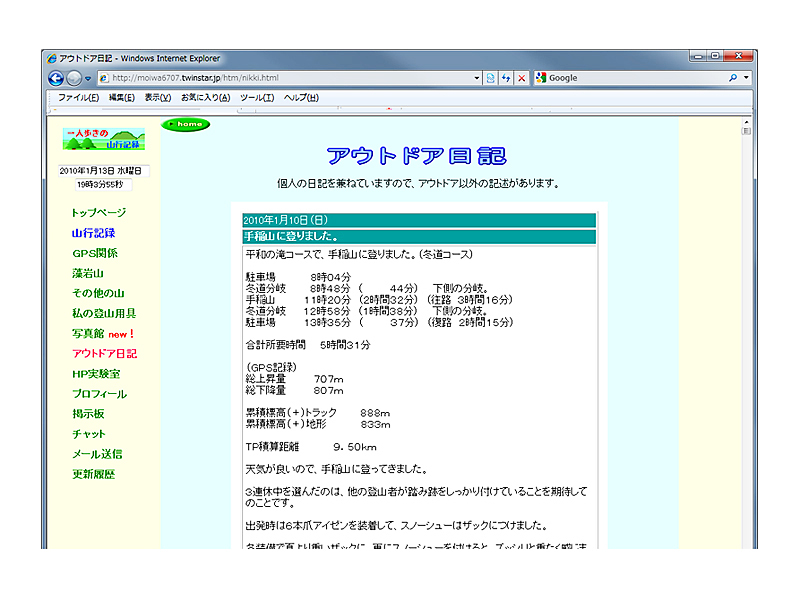Viewport: 800px width, 600px height.
Task: Expand the address bar URL dropdown
Action: coord(476,78)
